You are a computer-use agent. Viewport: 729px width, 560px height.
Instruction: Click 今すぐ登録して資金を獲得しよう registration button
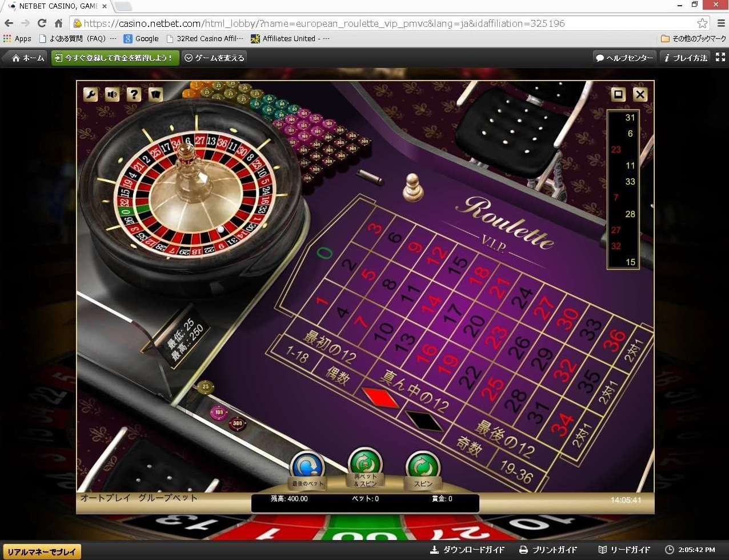coord(115,58)
